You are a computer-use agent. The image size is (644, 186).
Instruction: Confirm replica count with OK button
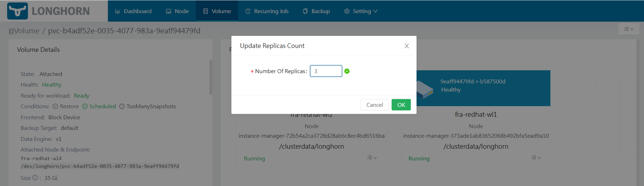click(x=401, y=105)
